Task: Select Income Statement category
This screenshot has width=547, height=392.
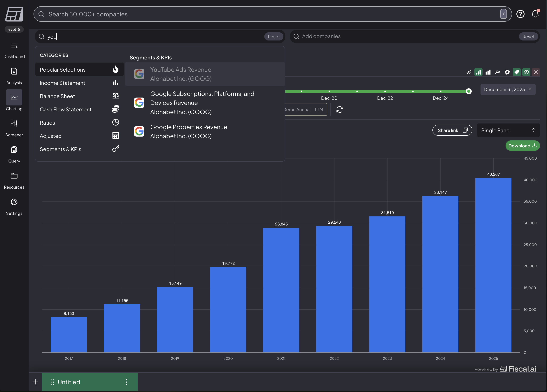Action: coord(79,83)
